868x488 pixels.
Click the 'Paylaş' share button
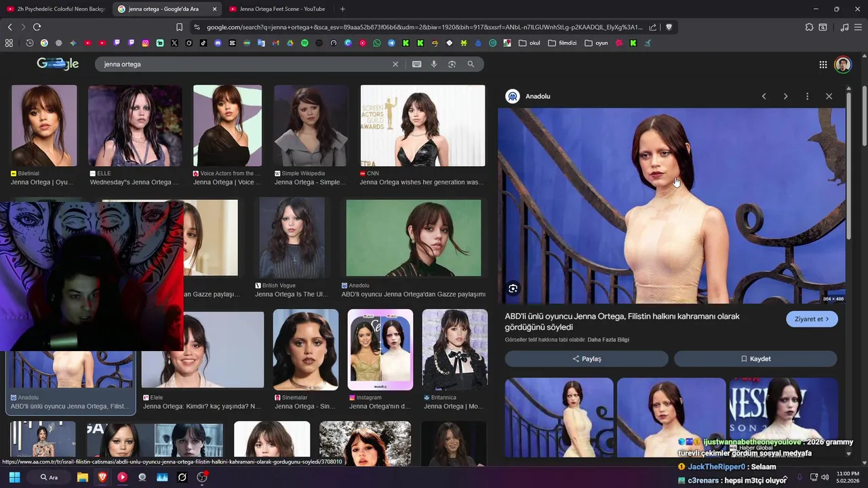pyautogui.click(x=587, y=359)
